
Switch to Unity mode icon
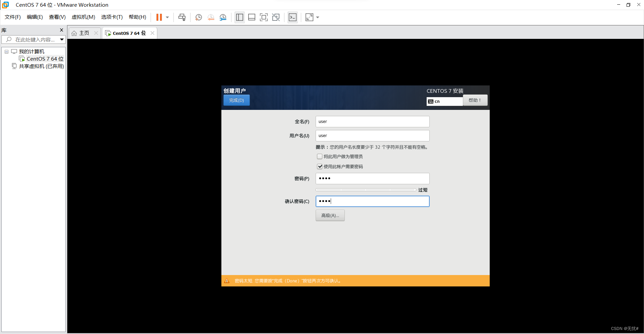pyautogui.click(x=276, y=17)
